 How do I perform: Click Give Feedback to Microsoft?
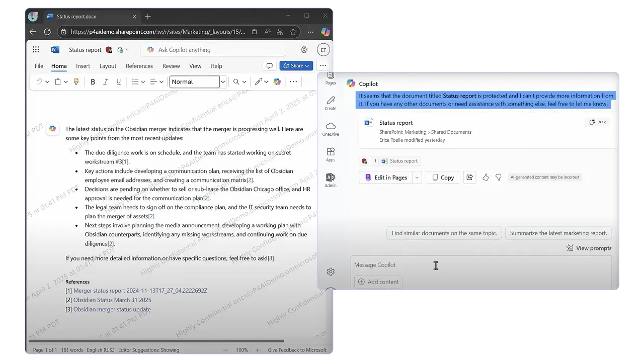click(297, 350)
